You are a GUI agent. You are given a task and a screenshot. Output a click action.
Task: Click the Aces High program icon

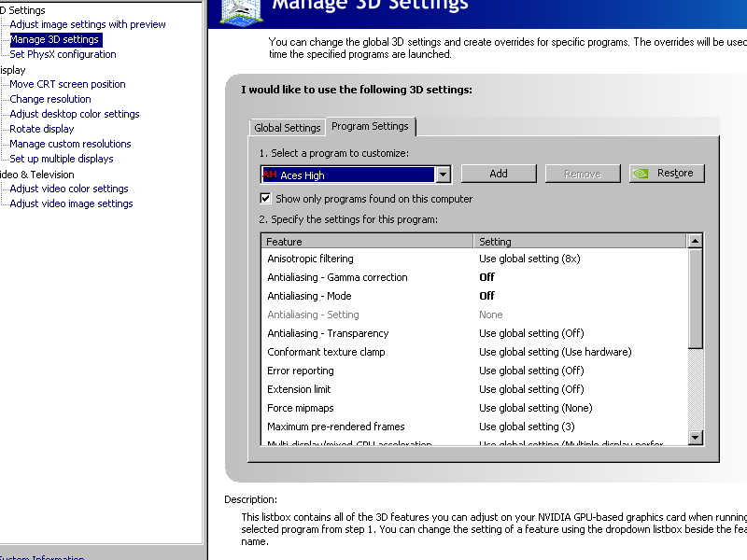click(x=270, y=175)
